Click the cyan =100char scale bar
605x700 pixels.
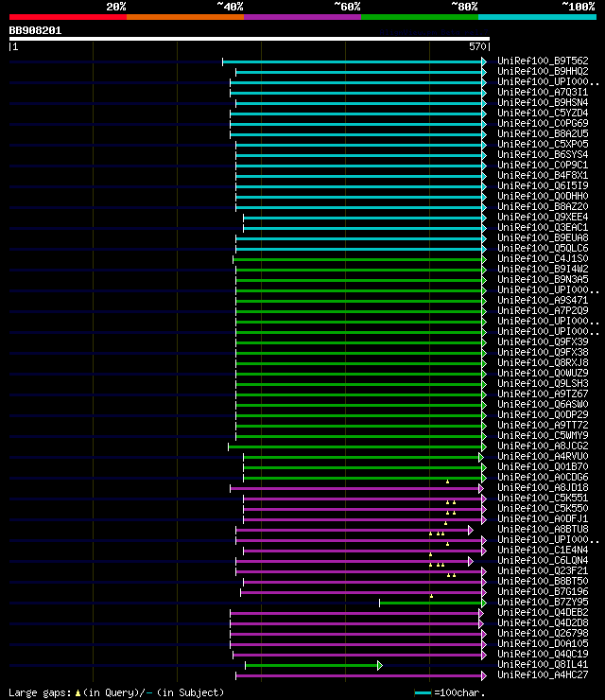point(423,692)
